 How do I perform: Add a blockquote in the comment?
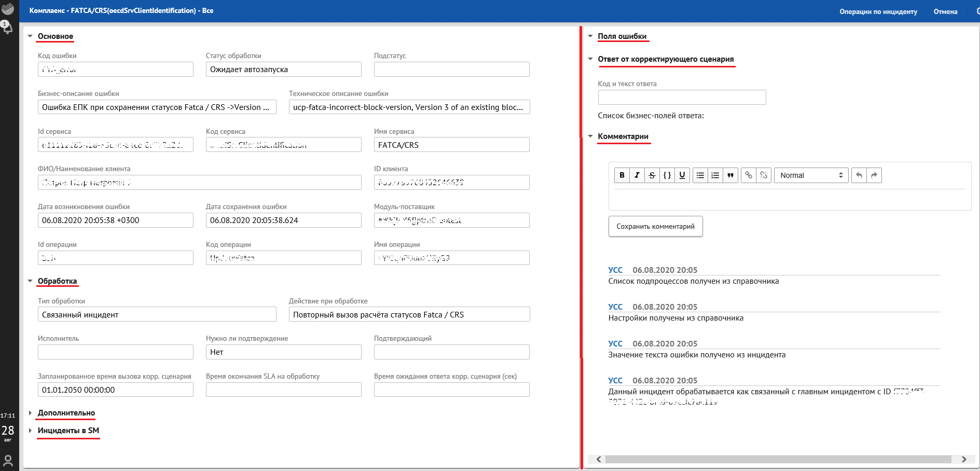click(x=730, y=175)
